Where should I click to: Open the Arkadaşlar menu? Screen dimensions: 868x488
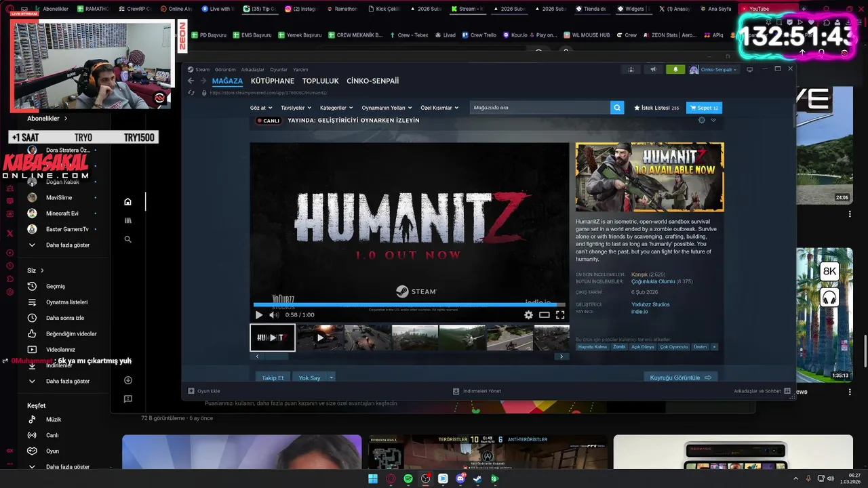pyautogui.click(x=253, y=69)
